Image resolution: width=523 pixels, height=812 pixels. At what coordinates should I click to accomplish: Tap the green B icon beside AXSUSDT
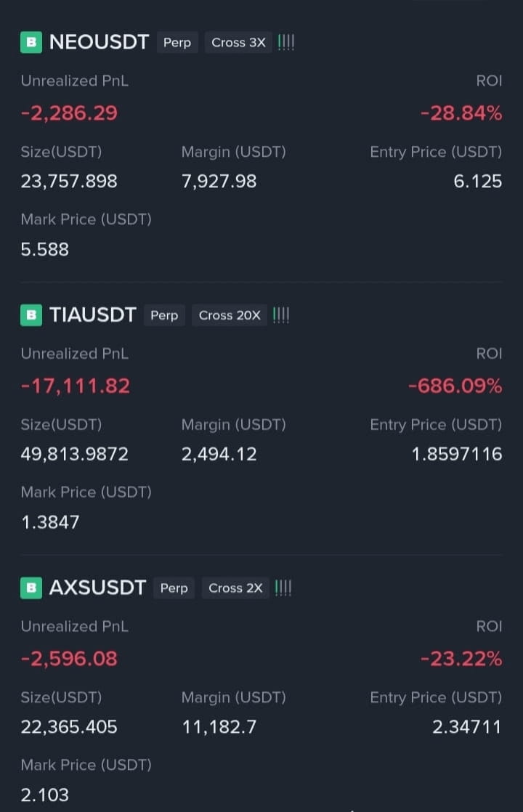pos(31,588)
